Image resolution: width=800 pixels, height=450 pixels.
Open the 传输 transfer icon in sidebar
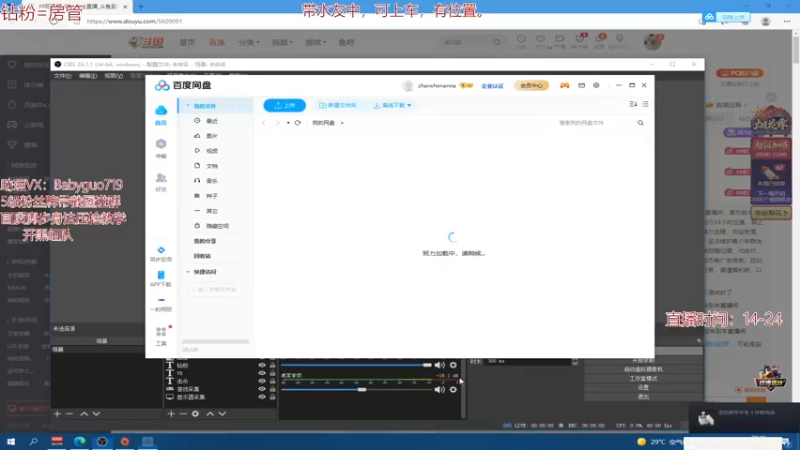(161, 144)
